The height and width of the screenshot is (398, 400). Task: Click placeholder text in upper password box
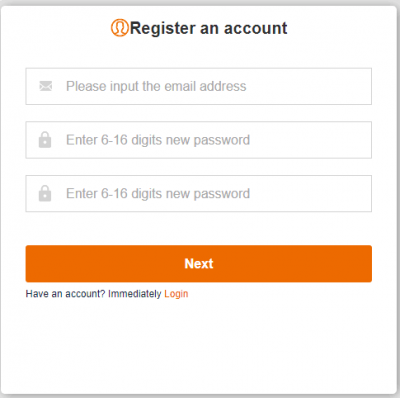[x=158, y=140]
